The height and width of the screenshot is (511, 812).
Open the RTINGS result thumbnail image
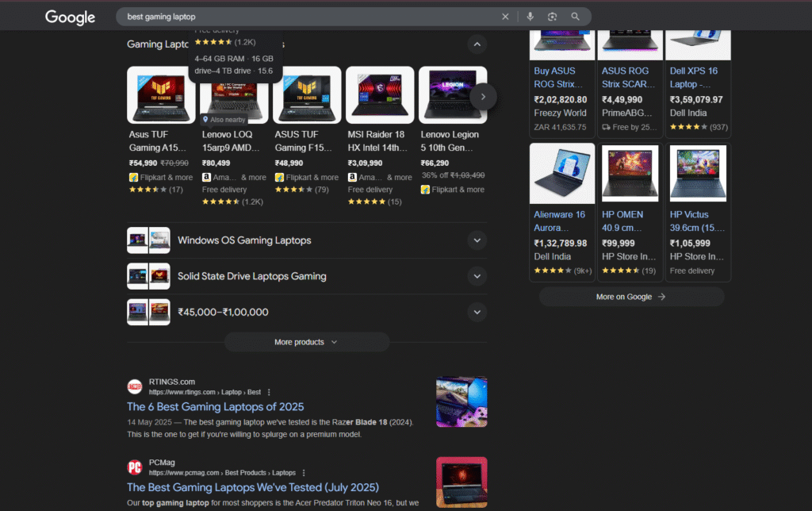462,401
